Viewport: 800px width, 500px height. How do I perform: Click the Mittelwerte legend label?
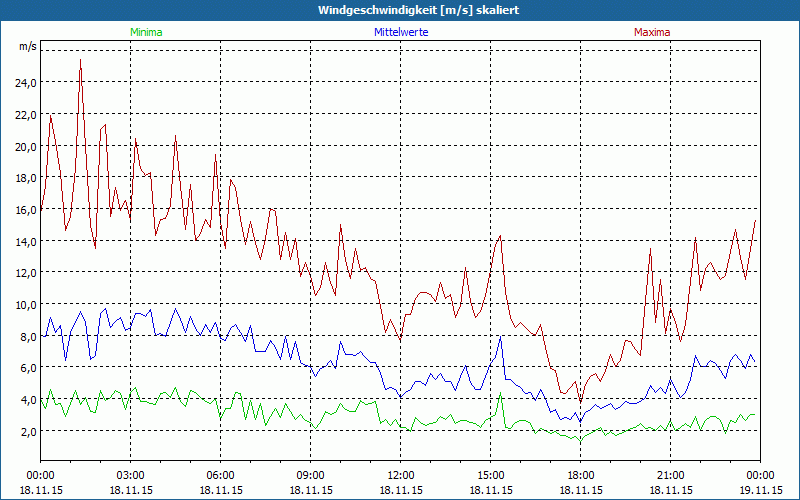click(x=400, y=32)
